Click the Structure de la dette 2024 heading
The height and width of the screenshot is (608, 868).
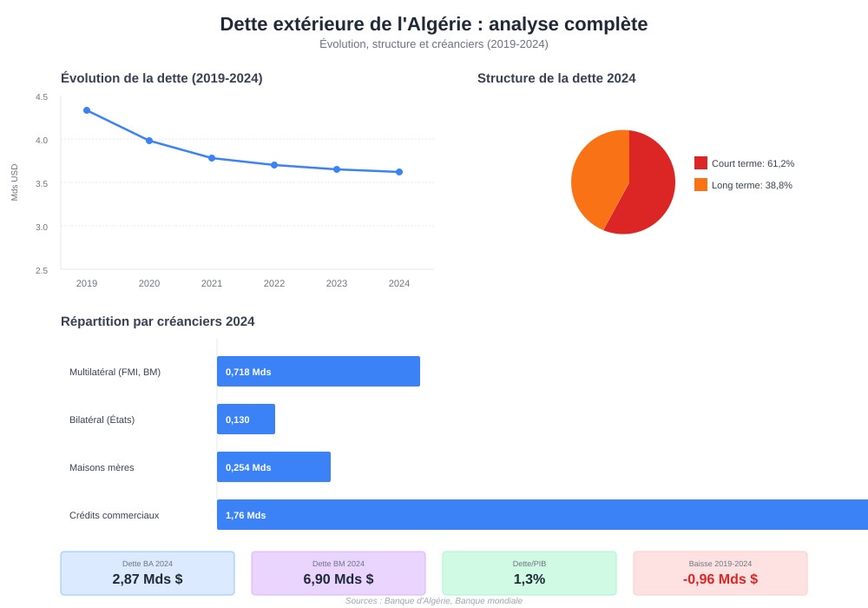(x=556, y=78)
